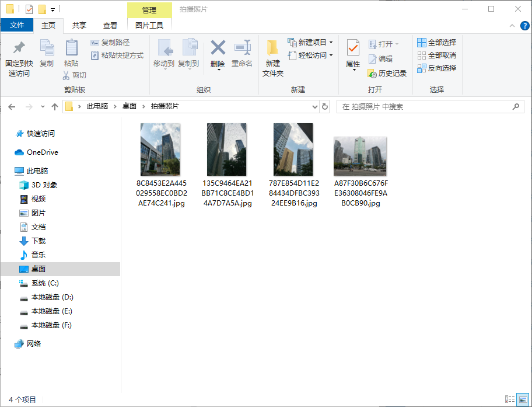Switch to the 查看 ribbon tab

click(x=111, y=25)
